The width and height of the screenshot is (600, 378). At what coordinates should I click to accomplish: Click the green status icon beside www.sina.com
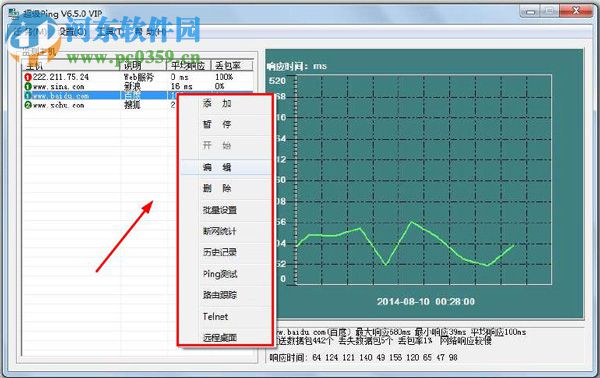[x=28, y=87]
